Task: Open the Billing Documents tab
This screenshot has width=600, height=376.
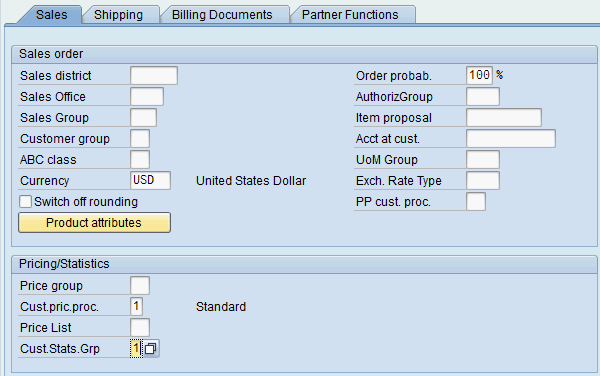Action: point(222,15)
